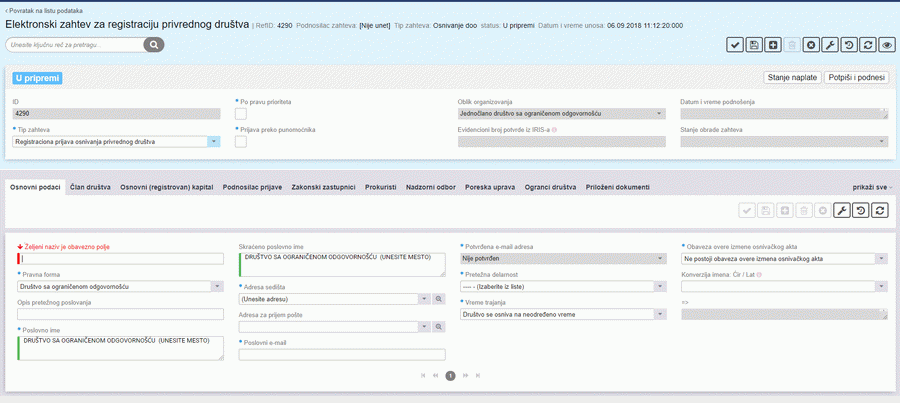Screen dimensions: 900x403
Task: Click the magnifier icon next to Adresa sedišta
Action: (x=438, y=298)
